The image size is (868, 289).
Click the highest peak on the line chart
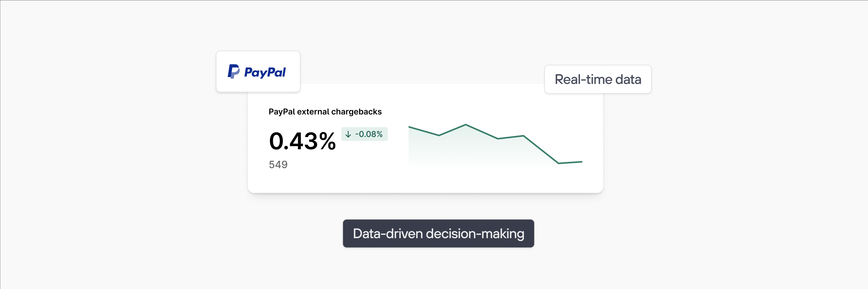(x=466, y=125)
